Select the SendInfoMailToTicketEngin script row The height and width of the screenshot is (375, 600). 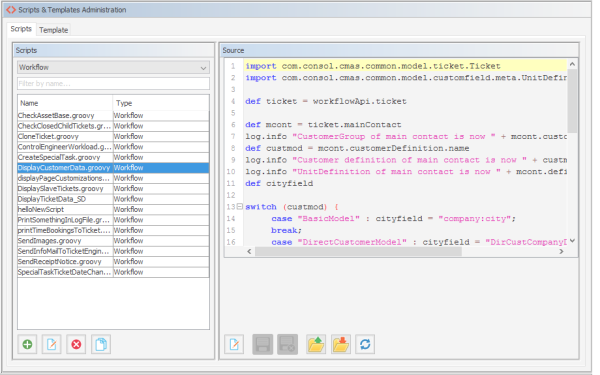[113, 251]
